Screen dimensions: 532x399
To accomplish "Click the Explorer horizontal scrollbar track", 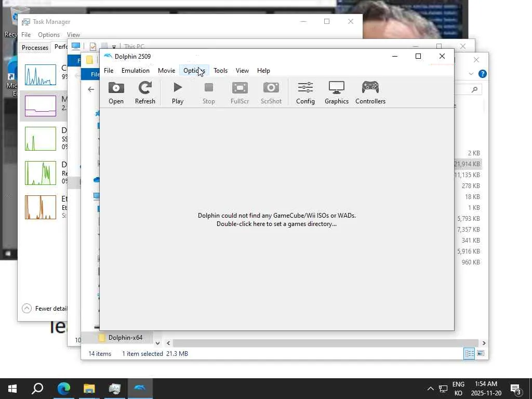I will tap(325, 343).
